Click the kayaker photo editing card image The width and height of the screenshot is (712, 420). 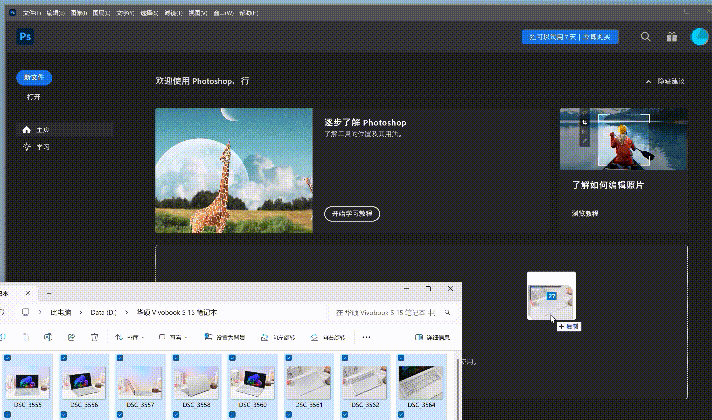click(x=623, y=139)
